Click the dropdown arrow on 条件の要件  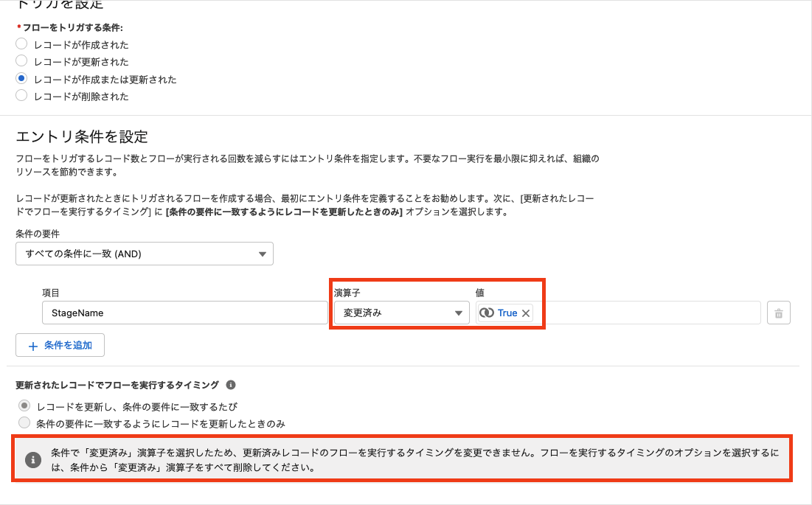click(262, 254)
